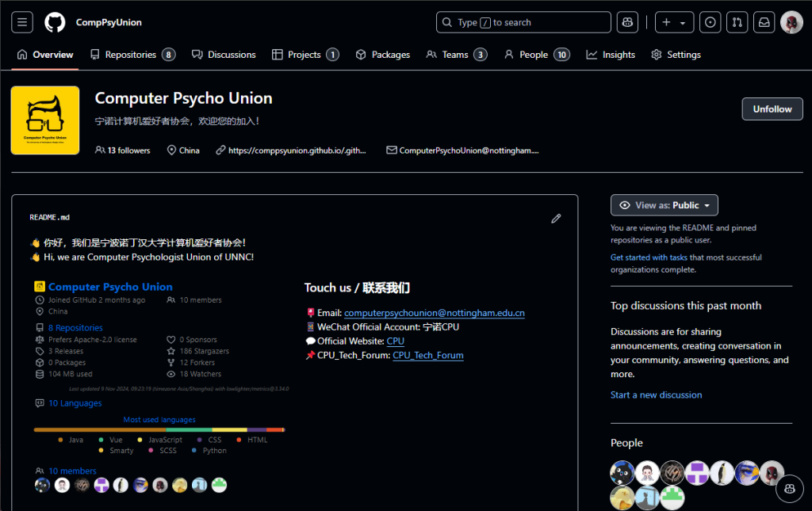Open the Official Website CPU link

click(395, 341)
